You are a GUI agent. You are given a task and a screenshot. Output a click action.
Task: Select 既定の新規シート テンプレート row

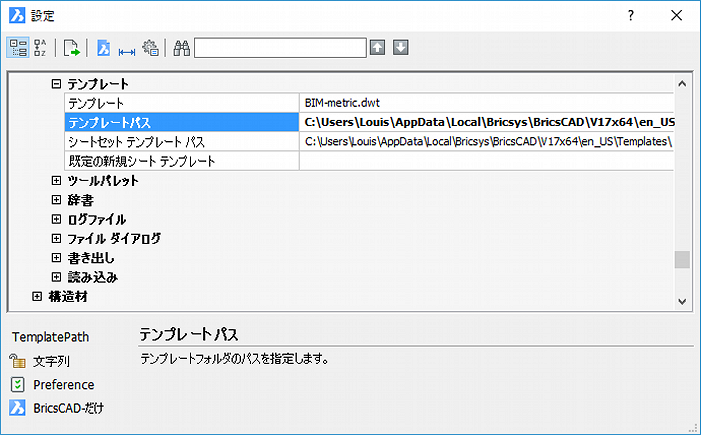182,161
